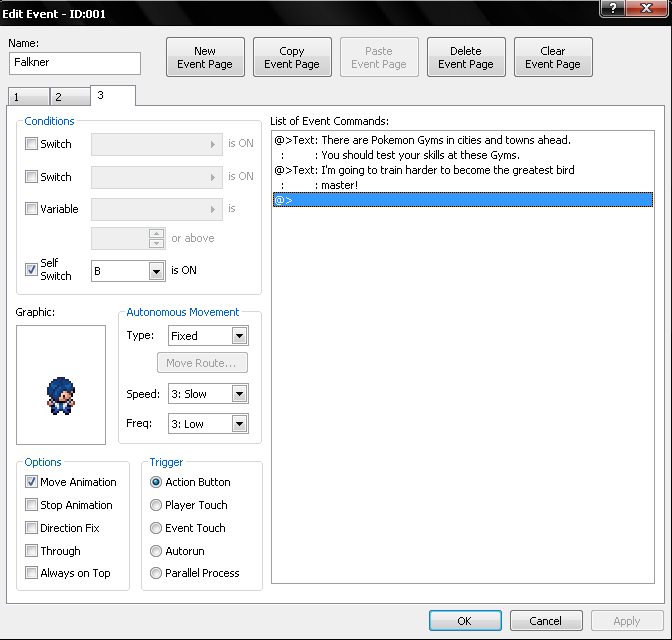Image resolution: width=672 pixels, height=640 pixels.
Task: Enable the first Switch condition checkbox
Action: (x=31, y=143)
